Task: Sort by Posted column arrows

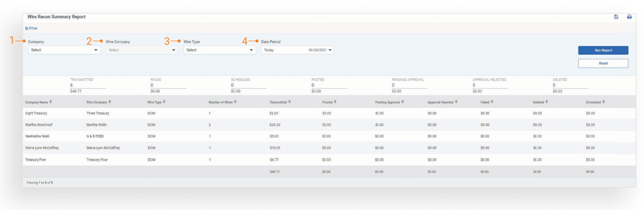Action: coord(335,102)
